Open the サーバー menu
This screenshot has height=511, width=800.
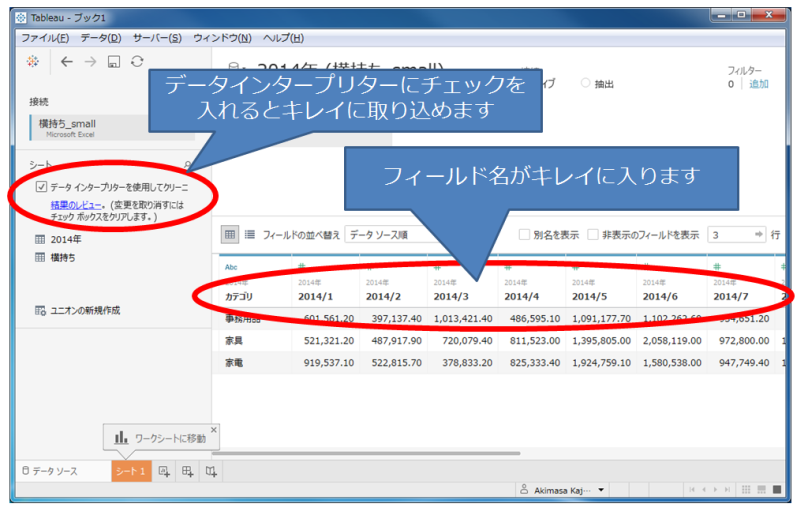pos(157,38)
